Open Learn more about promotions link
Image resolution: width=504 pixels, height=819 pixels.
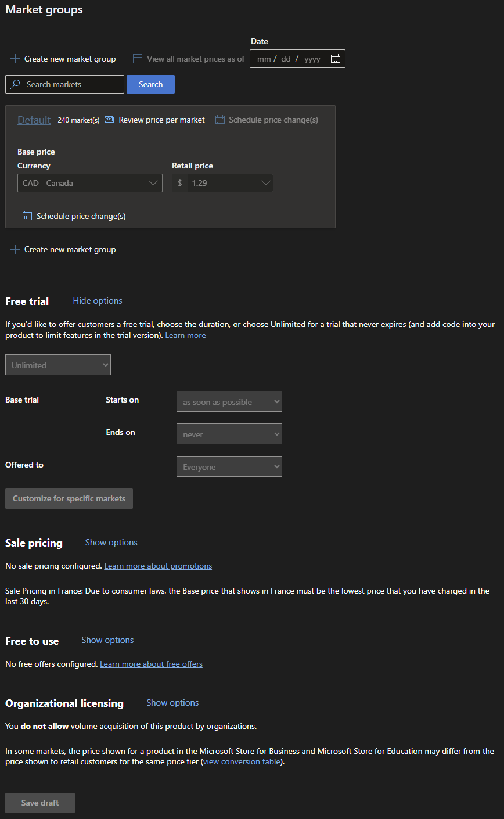click(158, 566)
